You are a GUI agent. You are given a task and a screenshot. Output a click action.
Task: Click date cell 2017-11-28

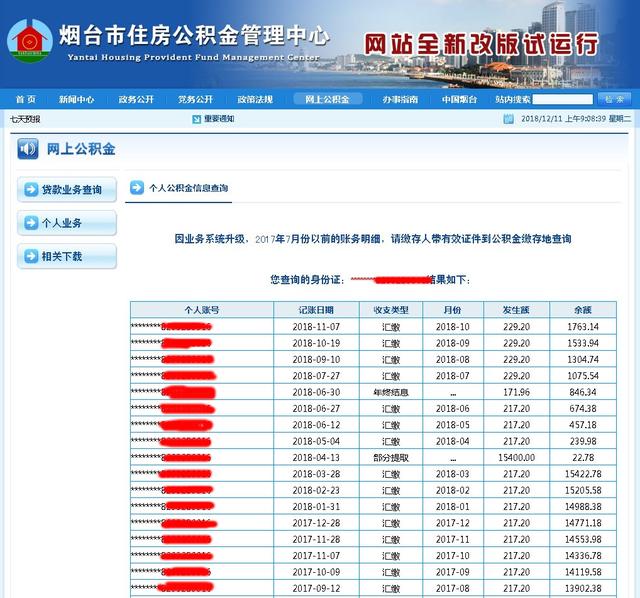pyautogui.click(x=316, y=539)
